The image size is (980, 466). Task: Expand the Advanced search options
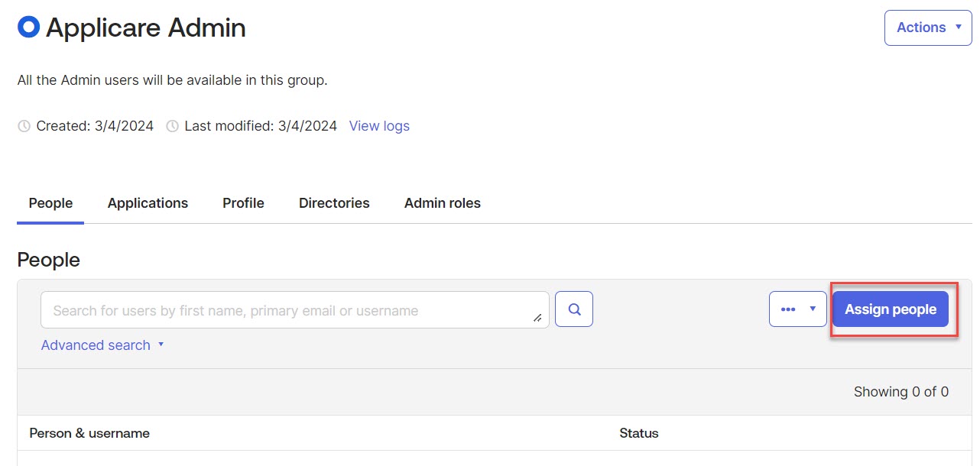(102, 345)
